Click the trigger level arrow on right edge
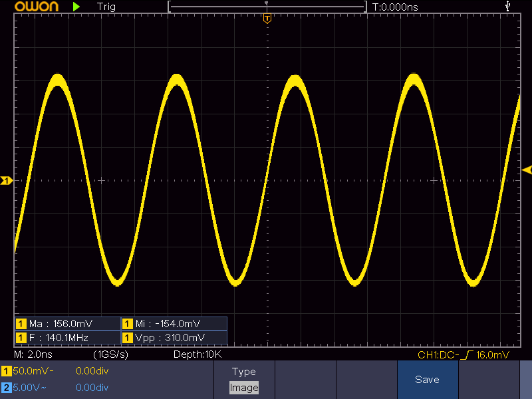 [x=527, y=170]
